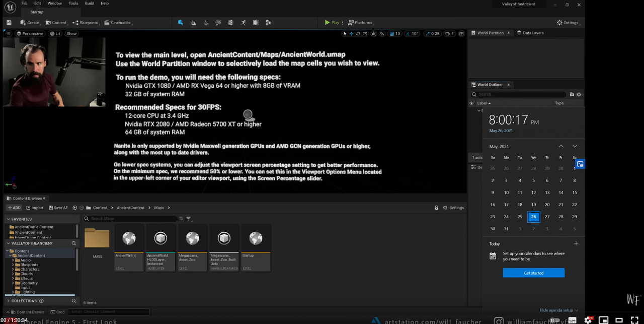Screen dimensions: 644x324
Task: Switch to the Data Layers tab
Action: tap(530, 33)
